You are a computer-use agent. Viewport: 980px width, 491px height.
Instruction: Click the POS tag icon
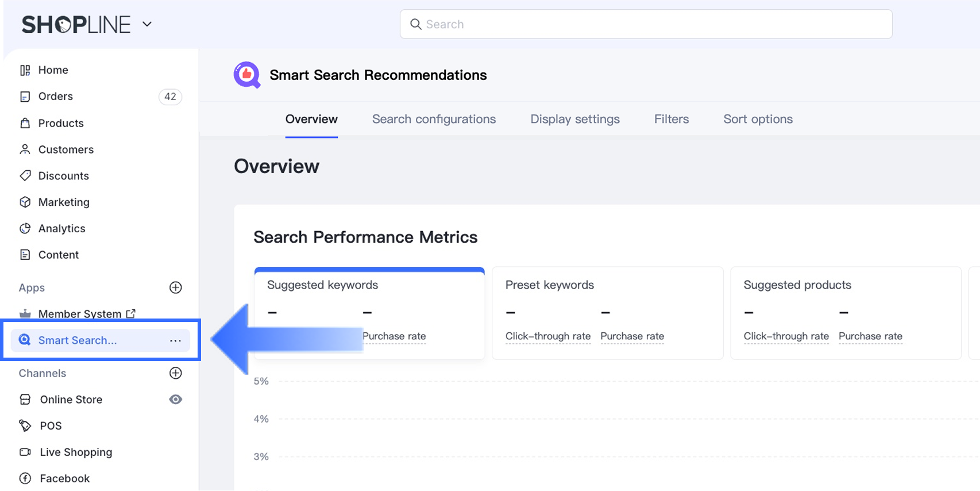pyautogui.click(x=25, y=425)
